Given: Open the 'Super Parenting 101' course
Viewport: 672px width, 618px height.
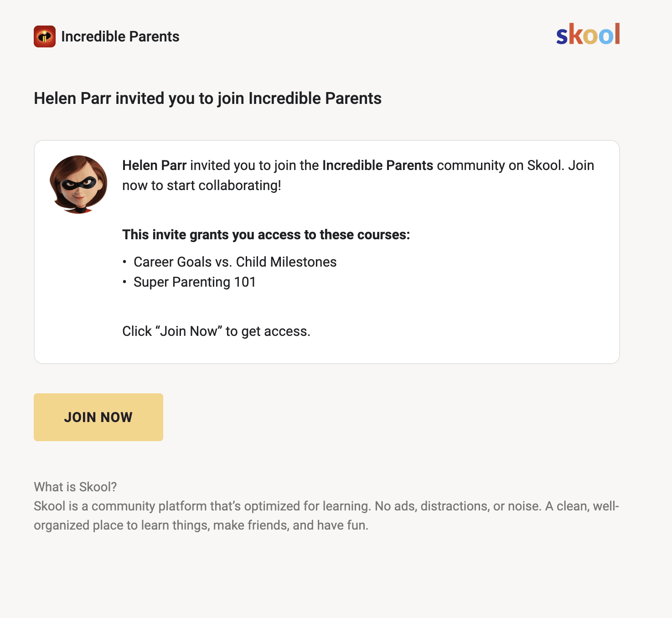Looking at the screenshot, I should tap(195, 282).
